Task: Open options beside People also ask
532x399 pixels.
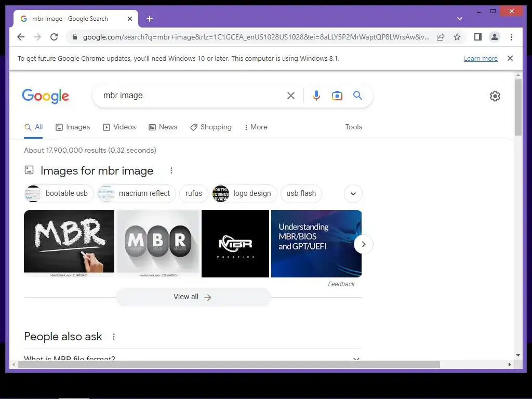Action: click(x=114, y=337)
